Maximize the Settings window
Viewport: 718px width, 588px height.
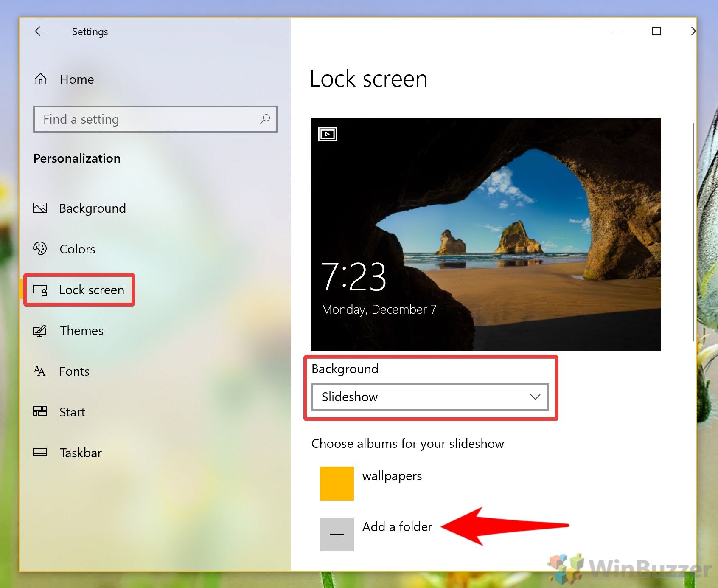click(x=656, y=31)
